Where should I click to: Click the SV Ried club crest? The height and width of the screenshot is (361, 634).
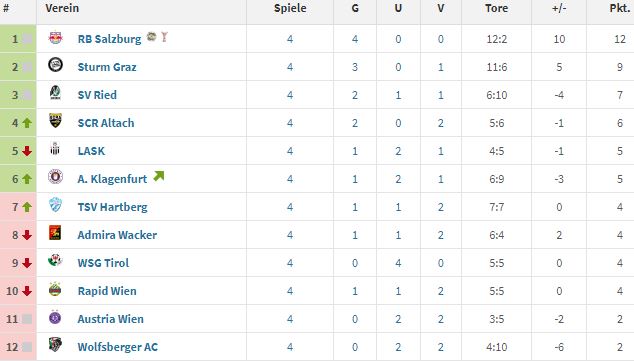(55, 93)
